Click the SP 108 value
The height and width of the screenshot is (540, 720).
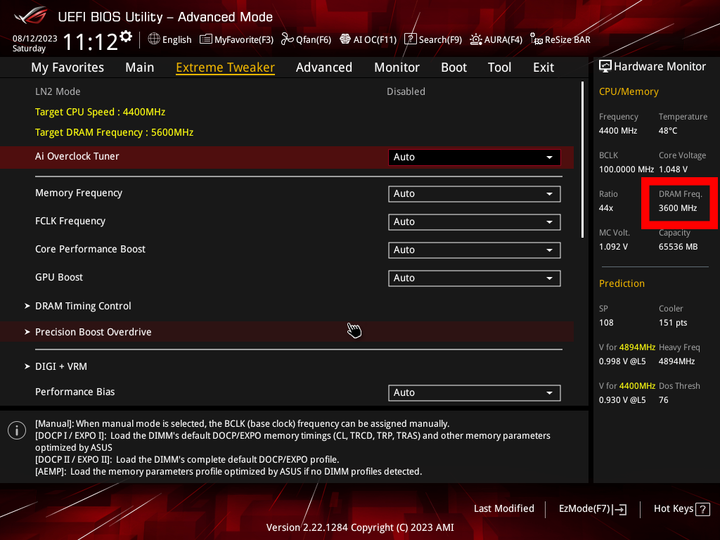(x=606, y=323)
